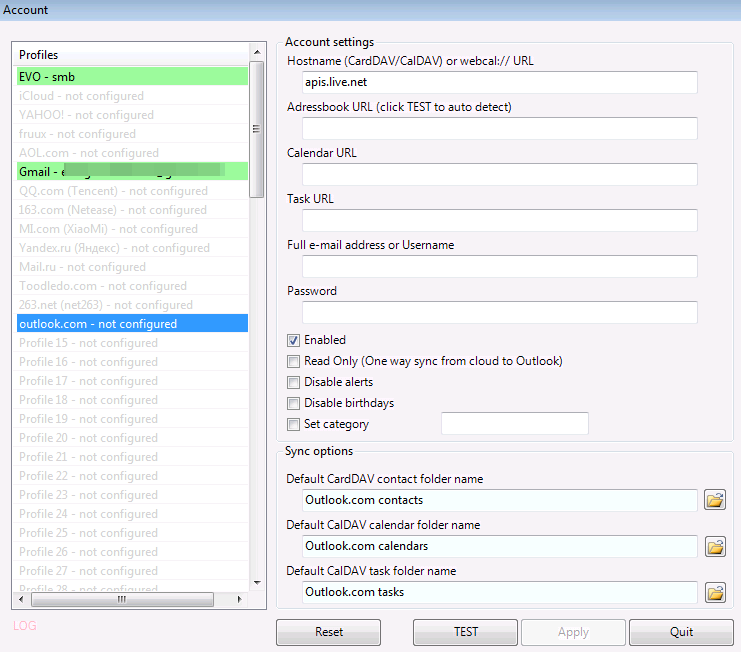Image resolution: width=741 pixels, height=652 pixels.
Task: Select MI.com (XiaoMi) profile
Action: click(x=132, y=229)
